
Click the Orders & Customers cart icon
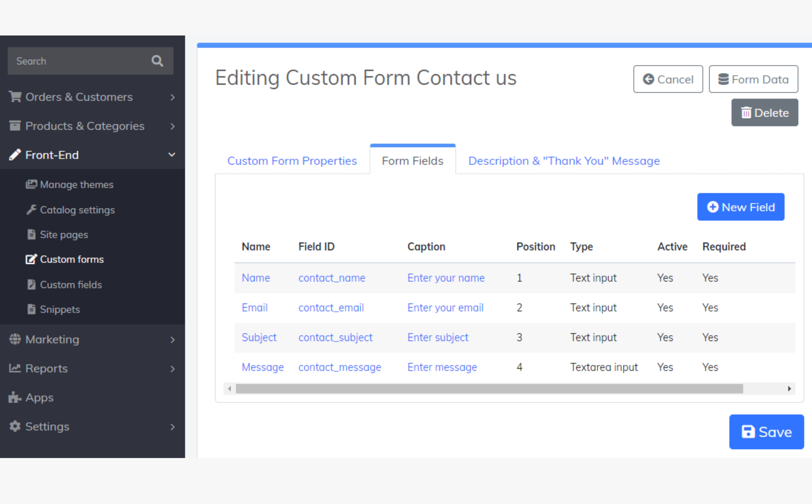point(15,97)
